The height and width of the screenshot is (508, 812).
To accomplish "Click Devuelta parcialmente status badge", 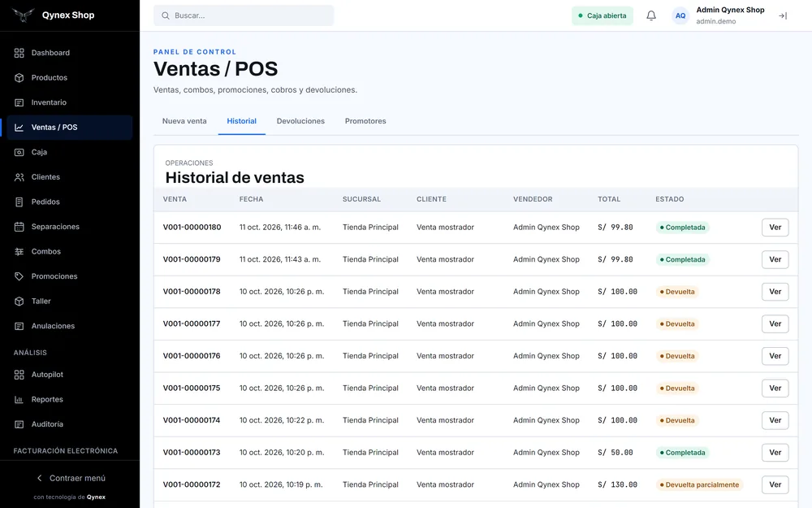I will 699,484.
